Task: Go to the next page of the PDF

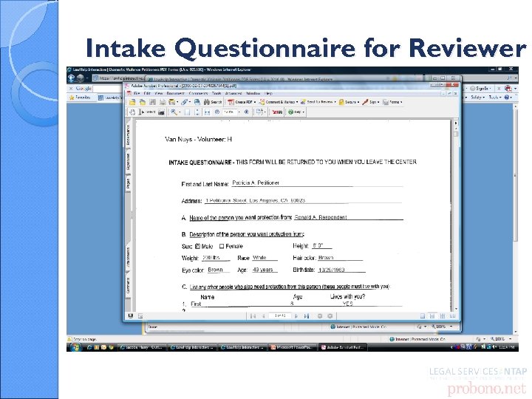Action: pyautogui.click(x=296, y=316)
